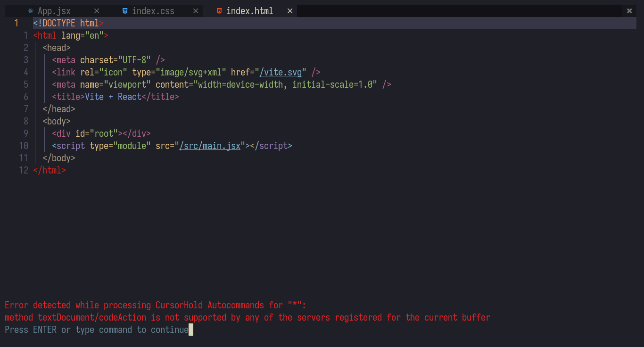Switch to the App.jsx tab

point(54,10)
